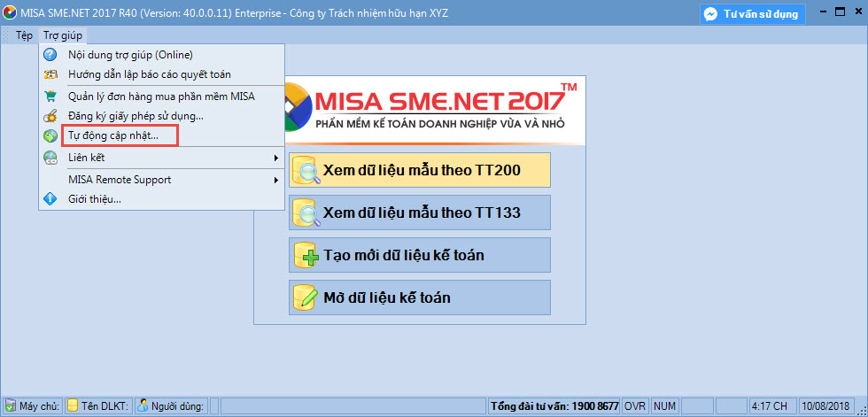Viewport: 868px width, 417px height.
Task: Open MISA Remote Support menu entry
Action: tap(161, 180)
